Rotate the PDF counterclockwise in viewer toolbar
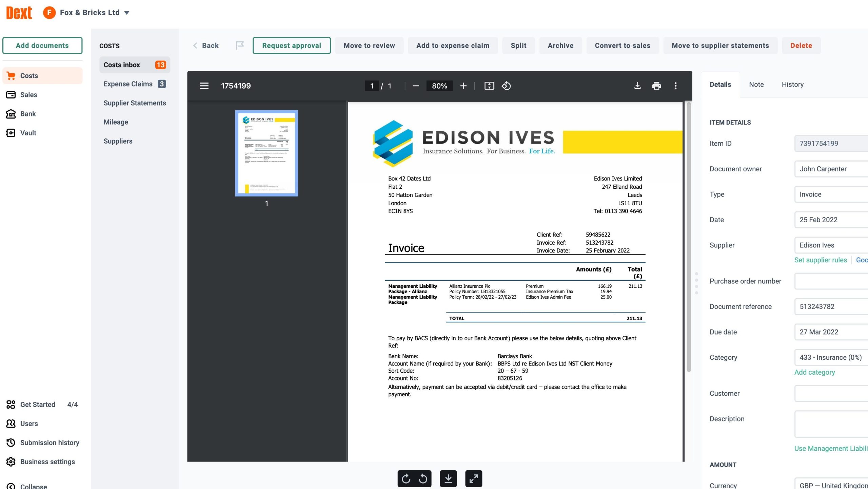Viewport: 868px width, 489px height. [506, 86]
